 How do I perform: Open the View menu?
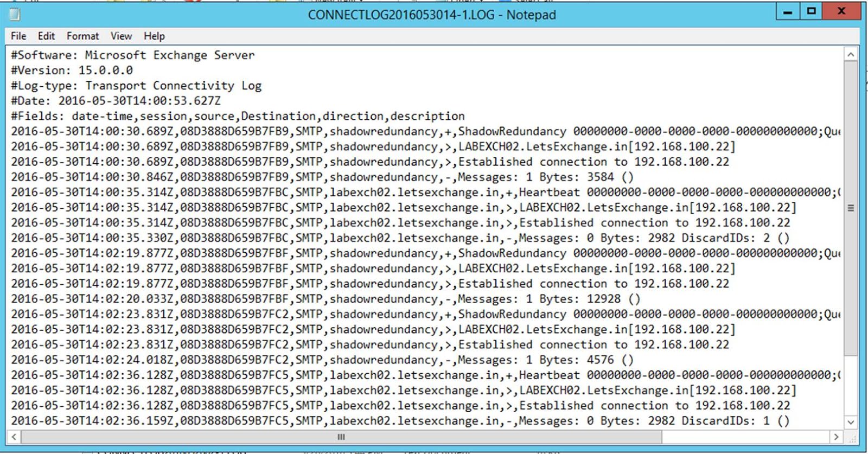coord(121,36)
